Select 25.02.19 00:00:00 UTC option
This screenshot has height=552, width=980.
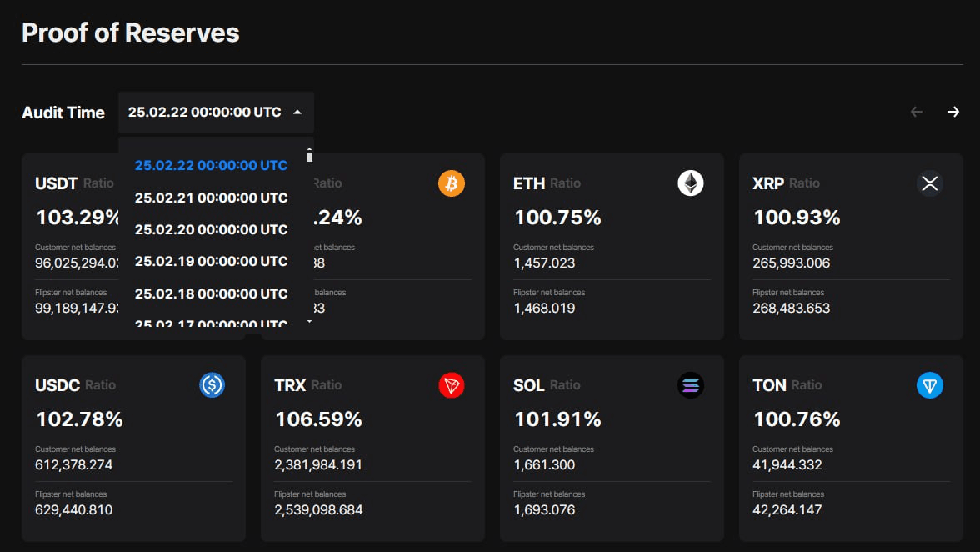tap(212, 261)
